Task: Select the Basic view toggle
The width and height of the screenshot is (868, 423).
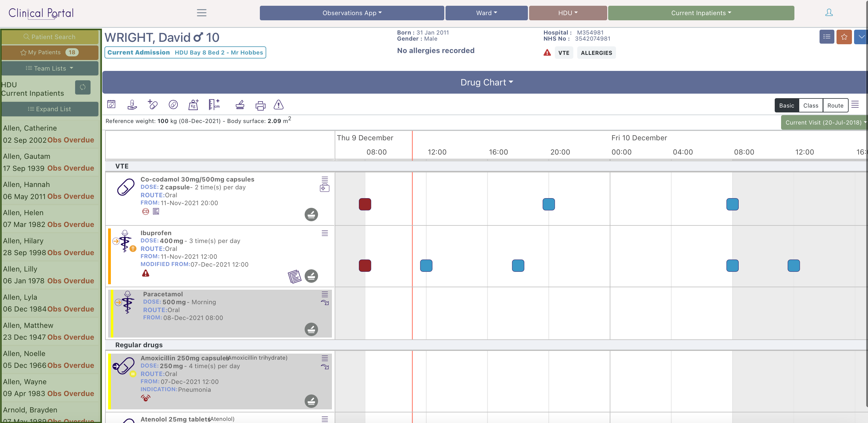Action: [x=786, y=105]
